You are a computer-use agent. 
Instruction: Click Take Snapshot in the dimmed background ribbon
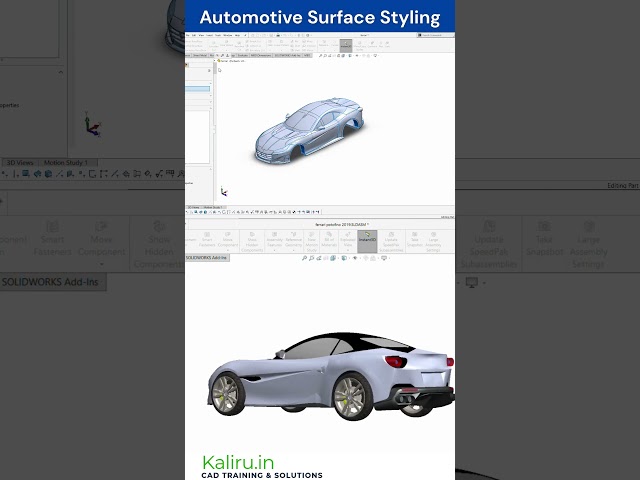pos(544,239)
